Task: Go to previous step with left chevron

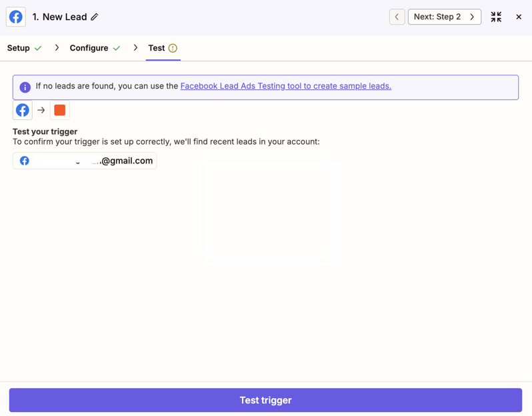Action: [x=397, y=17]
